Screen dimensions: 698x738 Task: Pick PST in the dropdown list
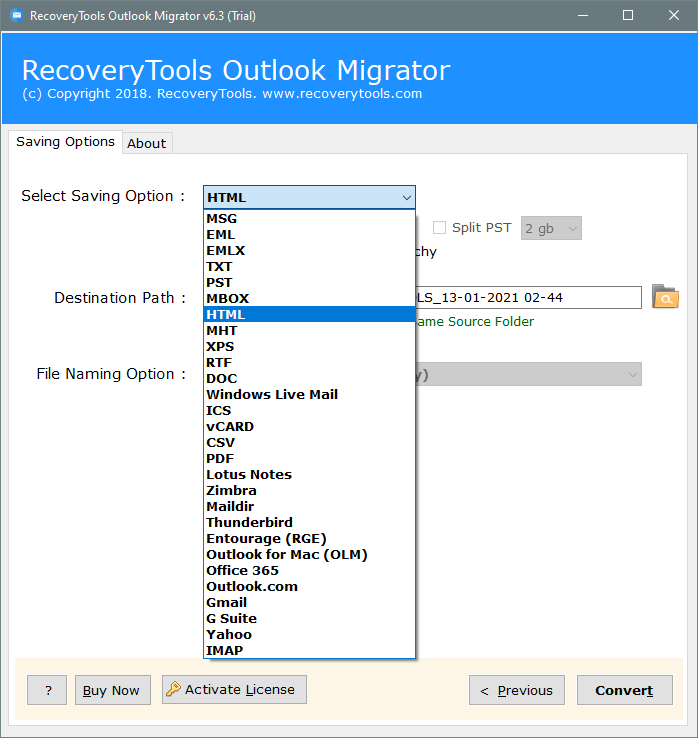[x=309, y=282]
